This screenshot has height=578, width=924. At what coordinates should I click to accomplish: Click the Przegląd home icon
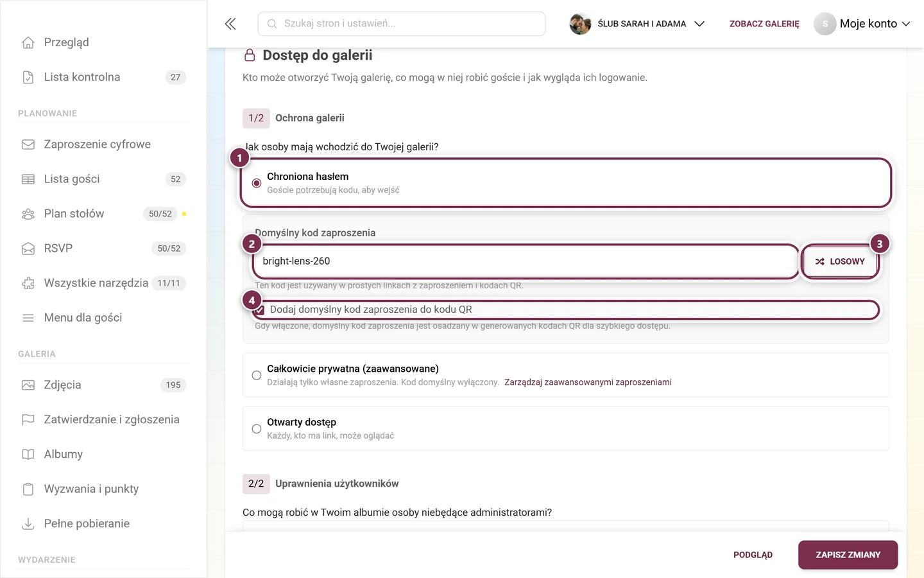tap(28, 42)
